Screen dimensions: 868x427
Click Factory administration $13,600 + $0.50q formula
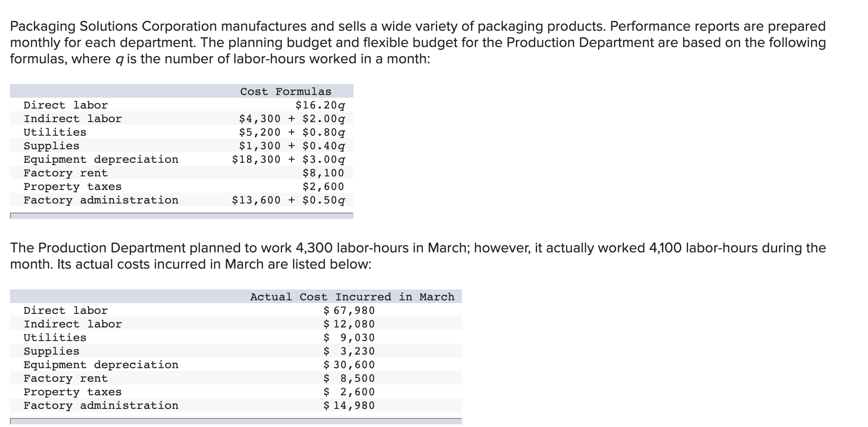289,200
